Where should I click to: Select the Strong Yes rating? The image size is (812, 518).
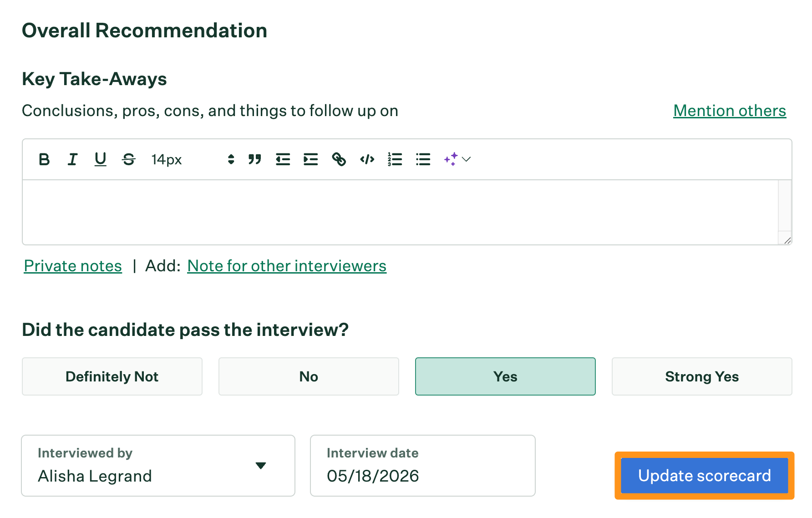pyautogui.click(x=702, y=376)
